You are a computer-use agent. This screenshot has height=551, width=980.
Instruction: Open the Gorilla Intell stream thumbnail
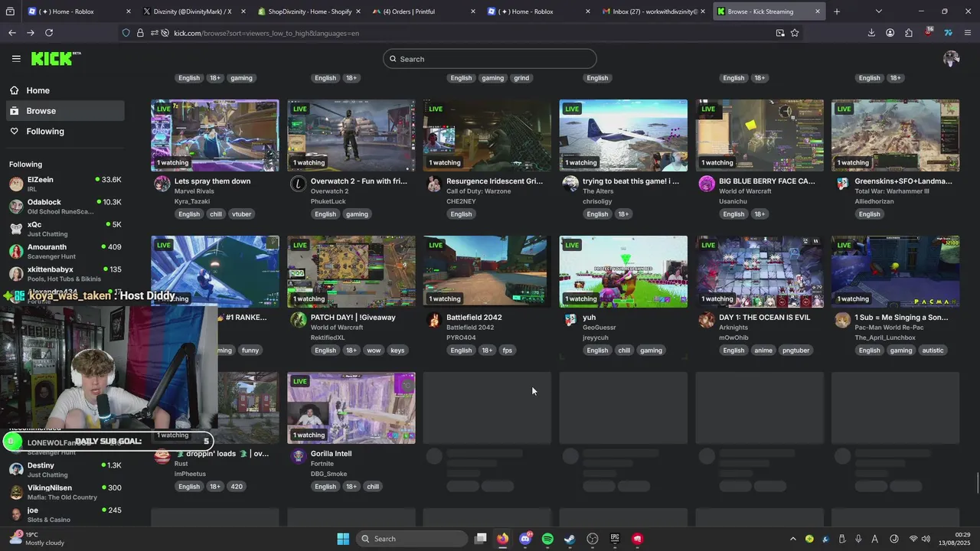click(351, 408)
